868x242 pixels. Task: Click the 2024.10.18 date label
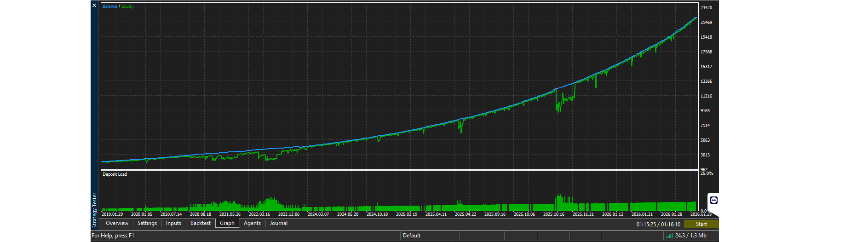[x=377, y=214]
